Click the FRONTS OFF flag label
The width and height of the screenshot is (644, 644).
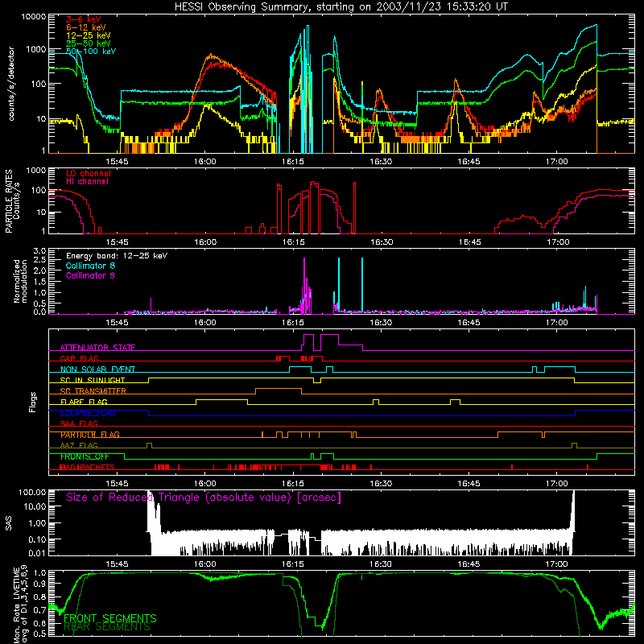(x=85, y=456)
